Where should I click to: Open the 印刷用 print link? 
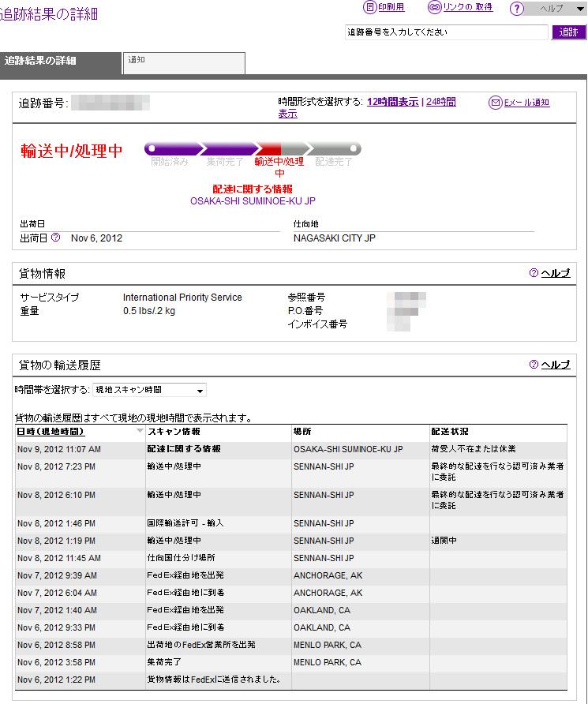tap(391, 7)
